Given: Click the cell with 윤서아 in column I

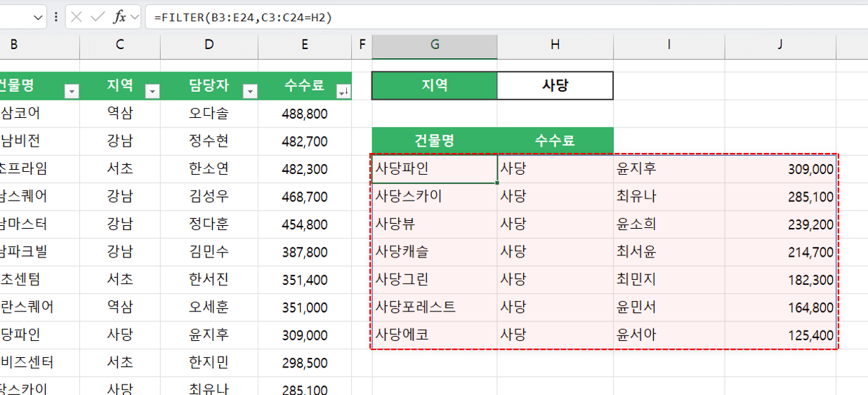Looking at the screenshot, I should 669,335.
